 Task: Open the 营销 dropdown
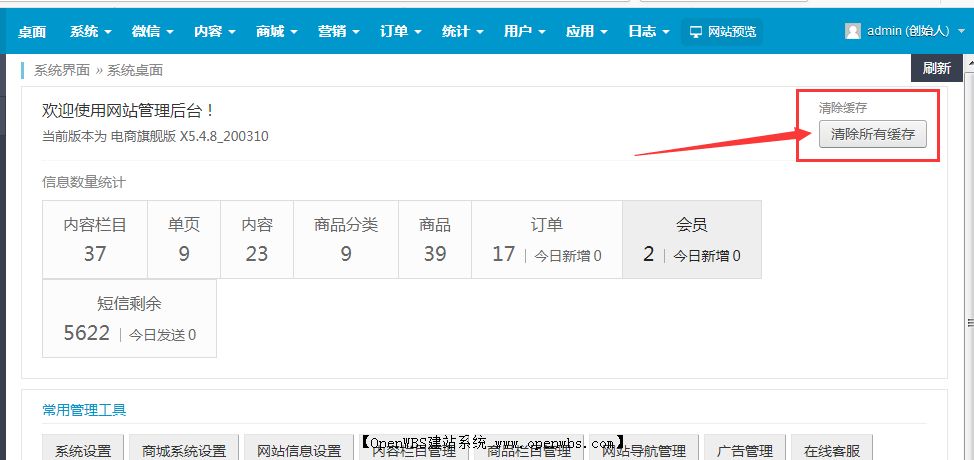(339, 32)
